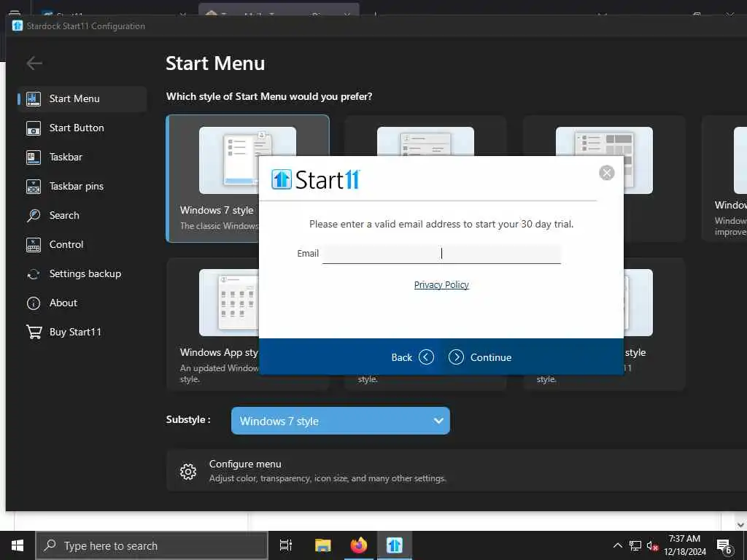This screenshot has height=560, width=747.
Task: Close the Start11 trial dialog
Action: [606, 173]
